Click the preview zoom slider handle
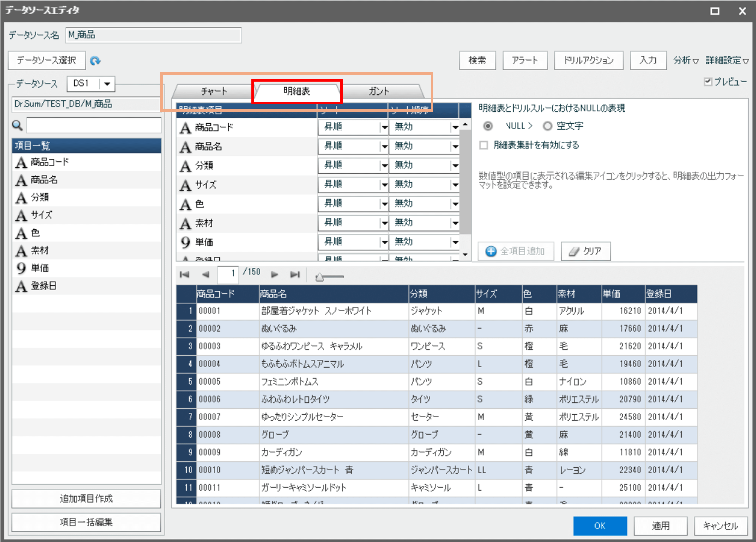This screenshot has width=756, height=542. [319, 277]
